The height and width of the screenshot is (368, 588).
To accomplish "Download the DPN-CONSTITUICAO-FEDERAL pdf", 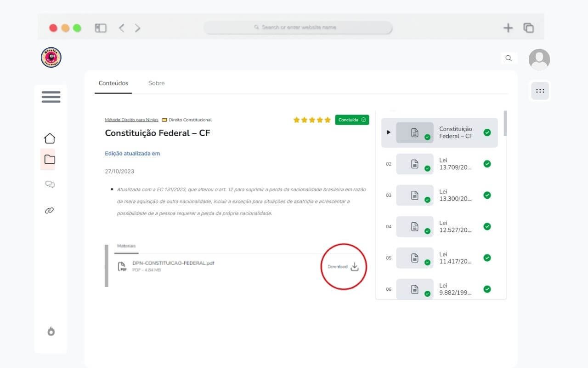I will [x=344, y=267].
